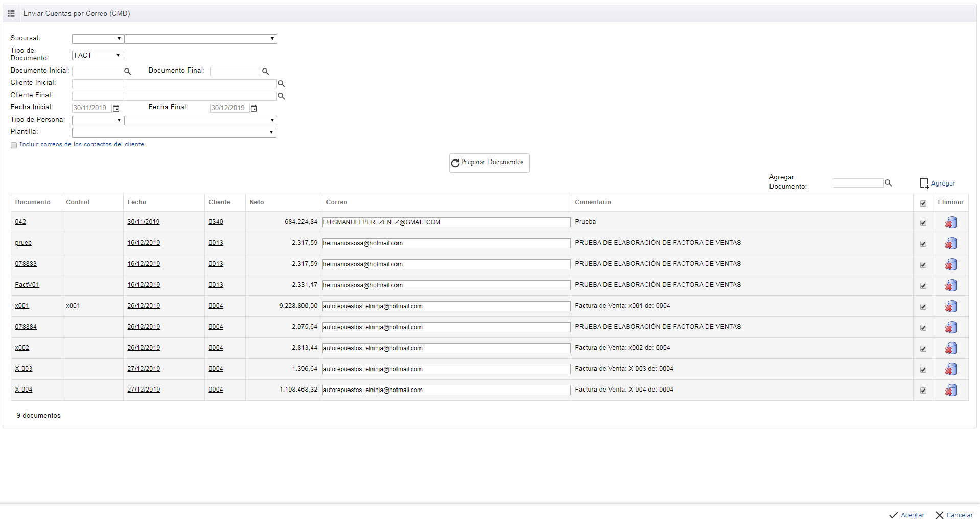Delete document x001 row icon

(951, 306)
